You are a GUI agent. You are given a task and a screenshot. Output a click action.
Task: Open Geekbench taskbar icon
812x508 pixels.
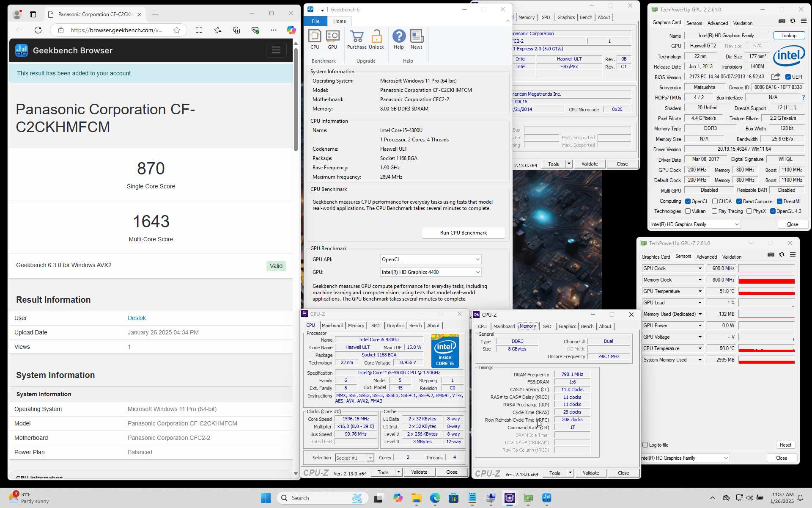tap(547, 498)
